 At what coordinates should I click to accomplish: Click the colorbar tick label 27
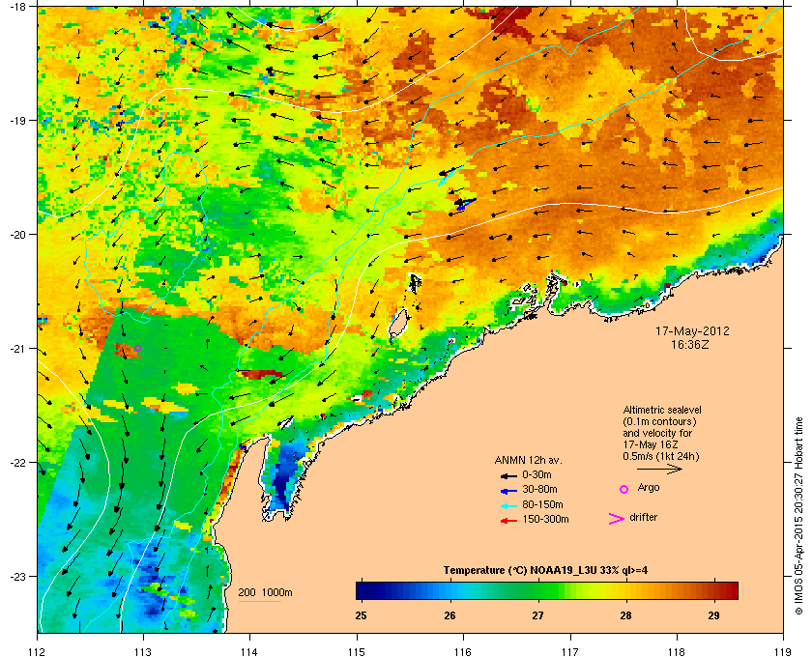click(x=538, y=615)
